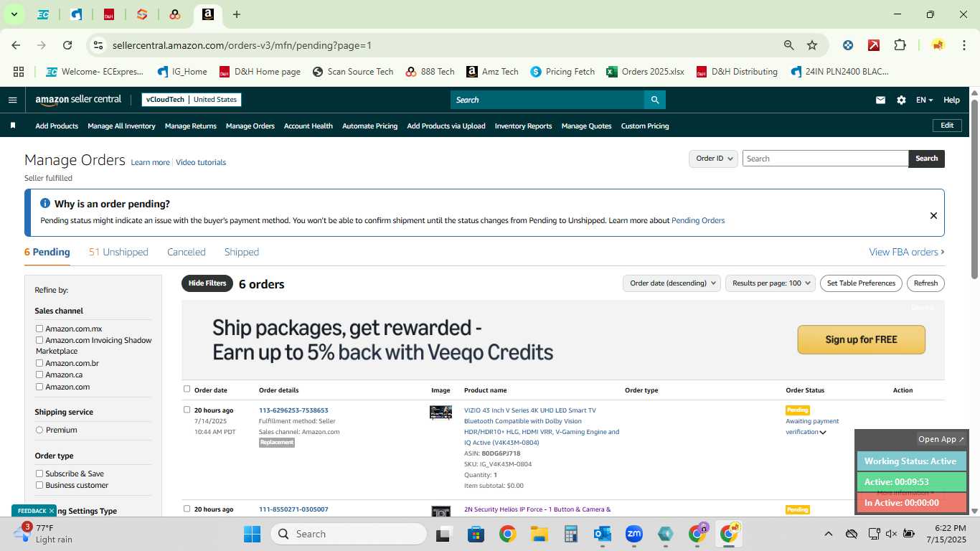This screenshot has width=980, height=551.
Task: Switch to the 51 Unshipped tab
Action: click(118, 252)
